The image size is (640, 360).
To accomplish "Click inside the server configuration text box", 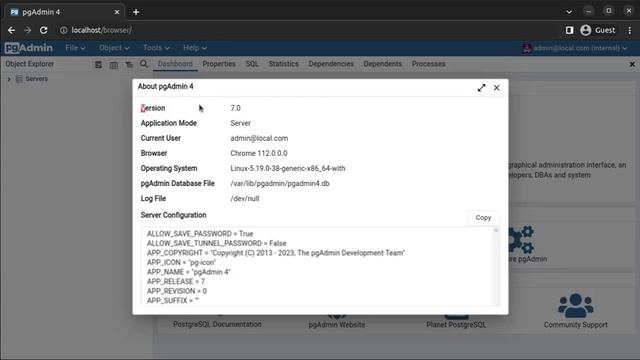I will tap(320, 266).
